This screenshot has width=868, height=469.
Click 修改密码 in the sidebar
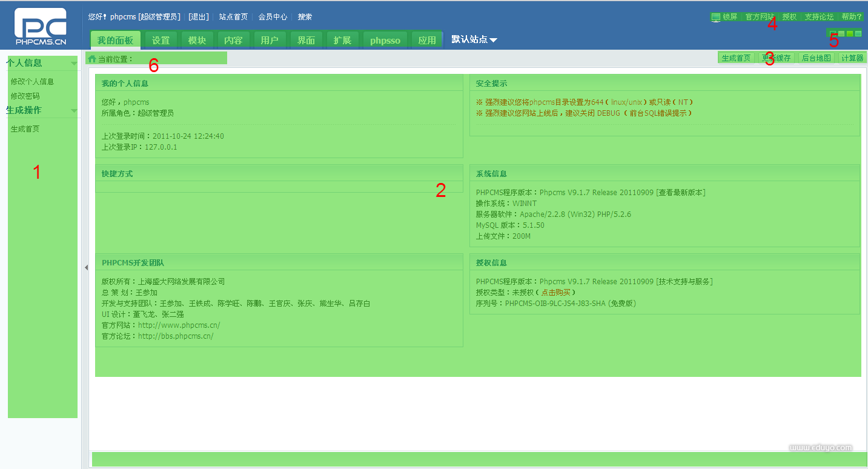pyautogui.click(x=25, y=96)
